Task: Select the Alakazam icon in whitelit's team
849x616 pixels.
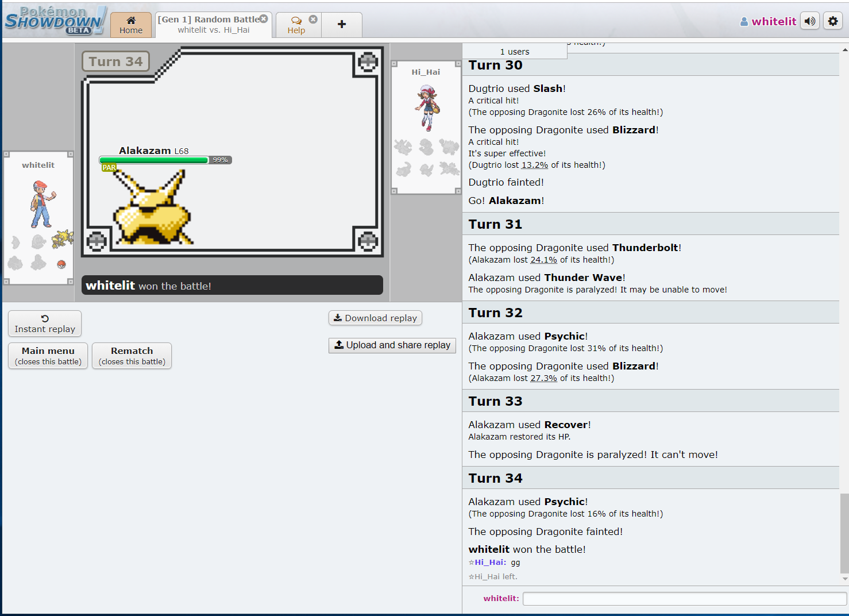Action: tap(62, 238)
